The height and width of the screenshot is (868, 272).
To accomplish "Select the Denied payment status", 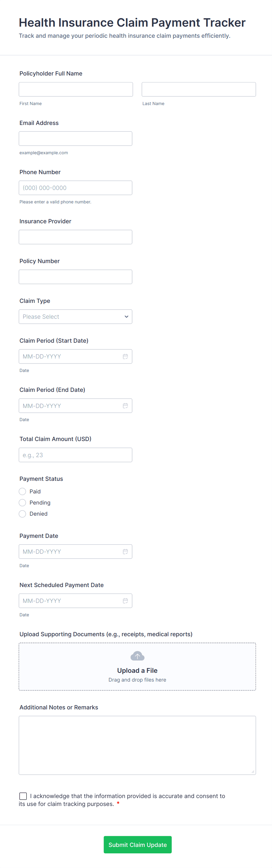I will [23, 514].
